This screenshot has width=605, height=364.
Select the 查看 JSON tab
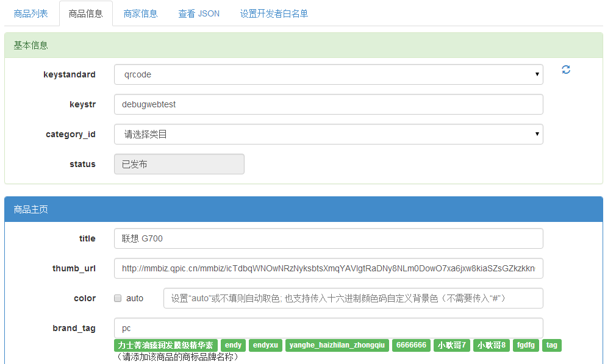(199, 13)
